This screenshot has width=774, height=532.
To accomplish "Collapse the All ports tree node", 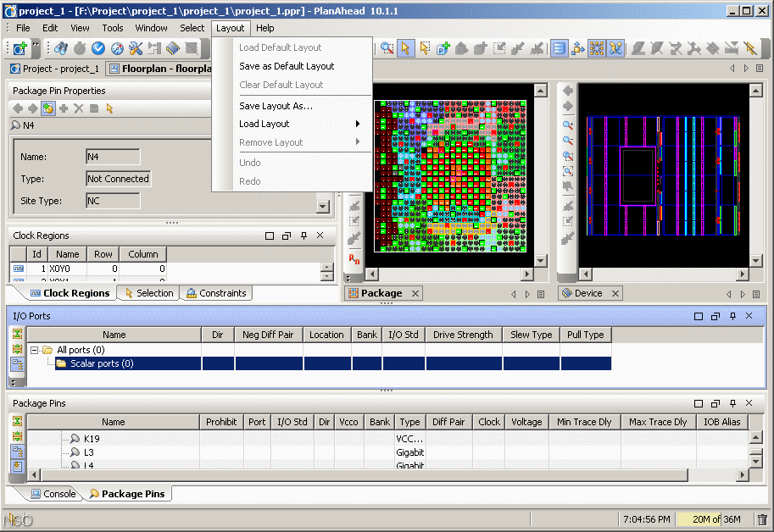I will [35, 350].
